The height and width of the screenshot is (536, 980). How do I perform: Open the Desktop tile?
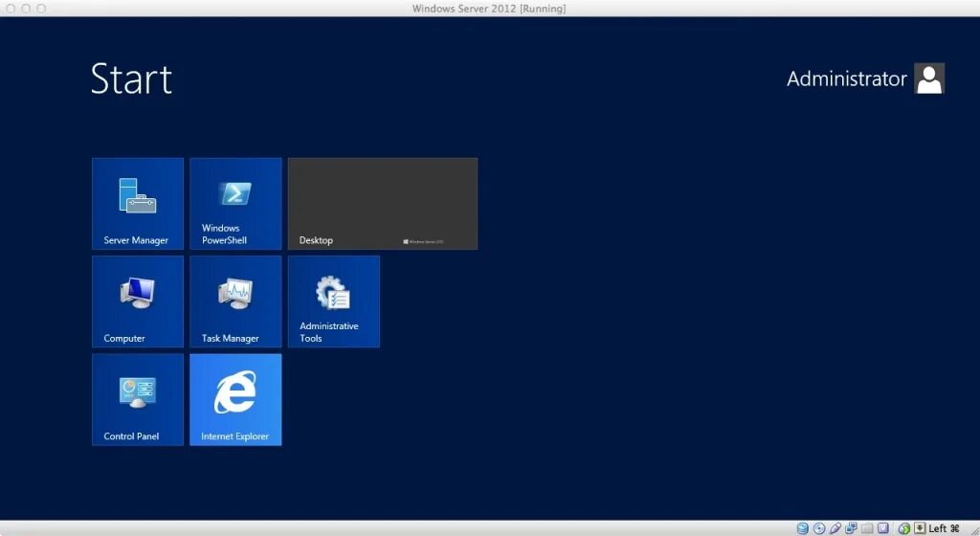tap(383, 204)
